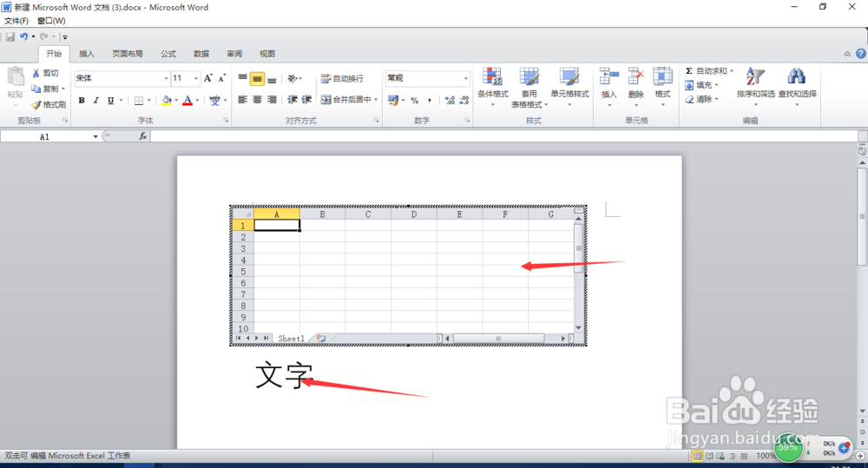Screen dimensions: 868x468
Task: Decrease font size with the smaller A icon
Action: [x=222, y=78]
